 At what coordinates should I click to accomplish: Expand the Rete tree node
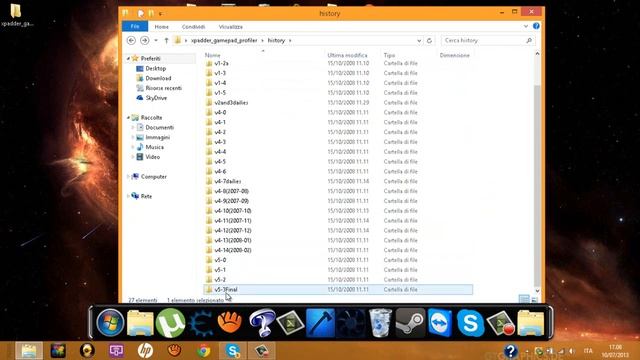click(x=128, y=196)
